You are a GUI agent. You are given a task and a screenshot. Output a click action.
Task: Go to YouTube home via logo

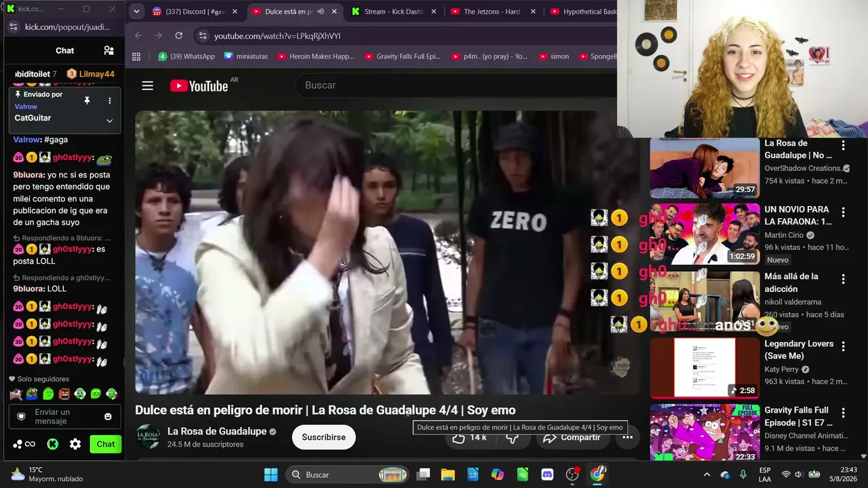[x=199, y=85]
